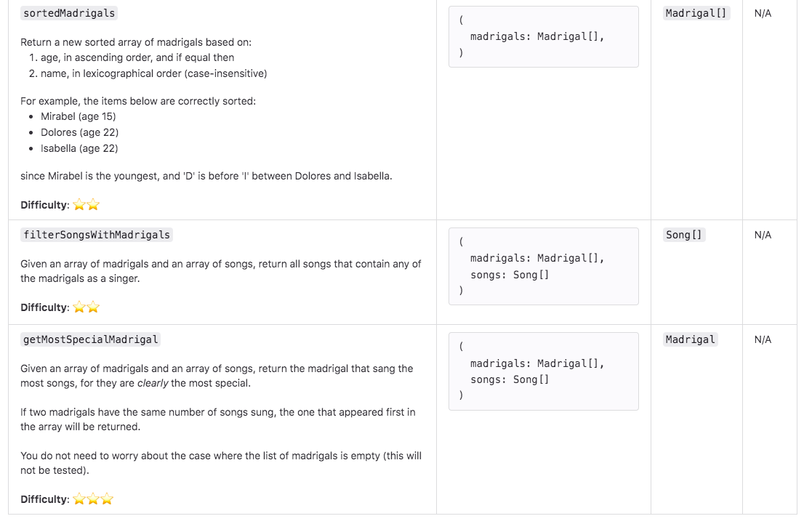Click the 'Mirabel (age 15)' list item
804x532 pixels.
point(79,116)
